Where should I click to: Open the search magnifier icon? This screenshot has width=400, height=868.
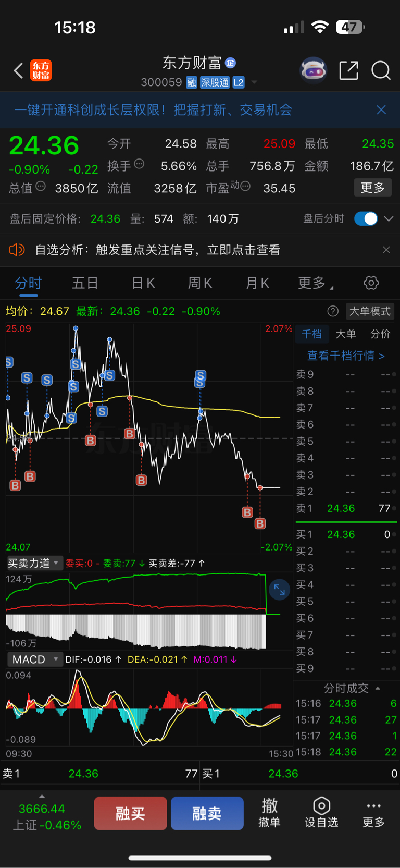381,70
